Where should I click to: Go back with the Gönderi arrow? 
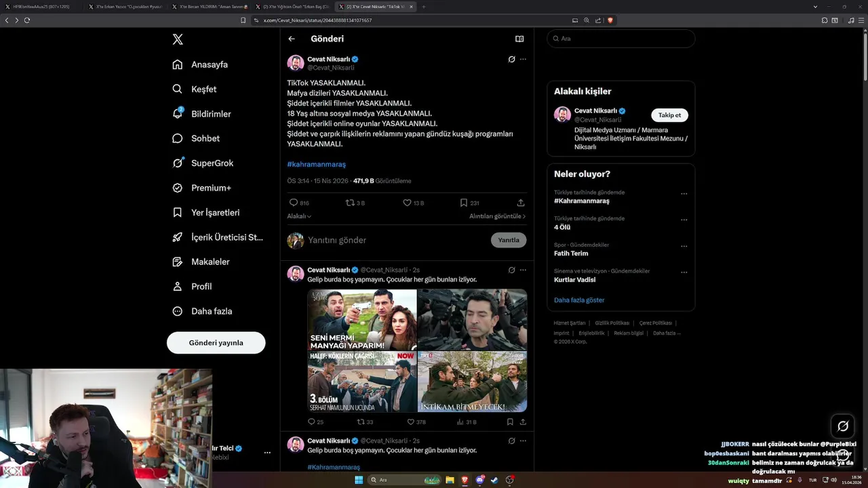(x=292, y=39)
